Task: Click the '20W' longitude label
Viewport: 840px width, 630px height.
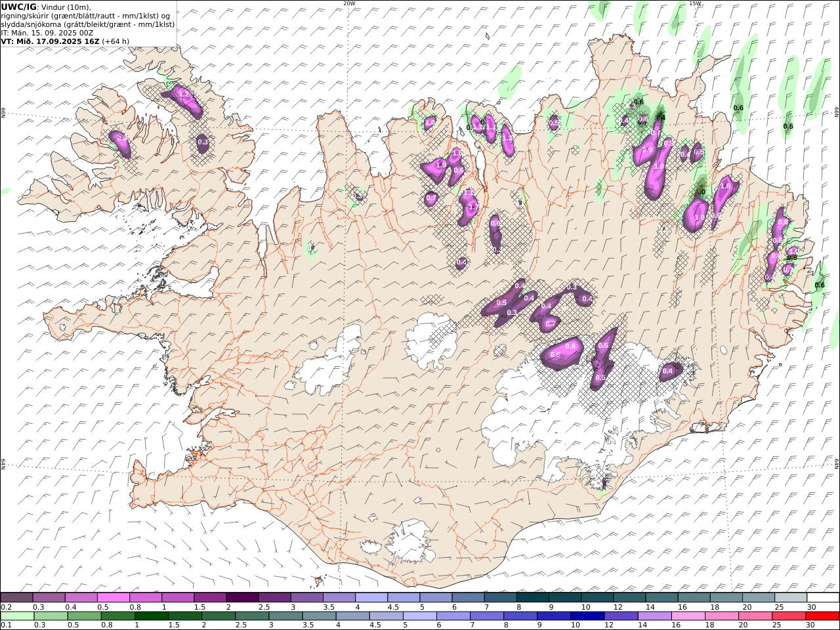Action: click(349, 3)
